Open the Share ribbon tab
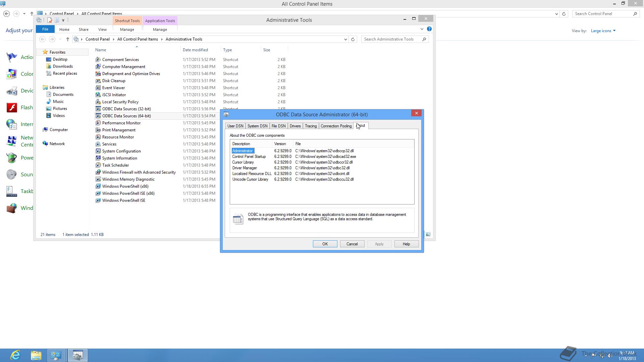 click(84, 29)
